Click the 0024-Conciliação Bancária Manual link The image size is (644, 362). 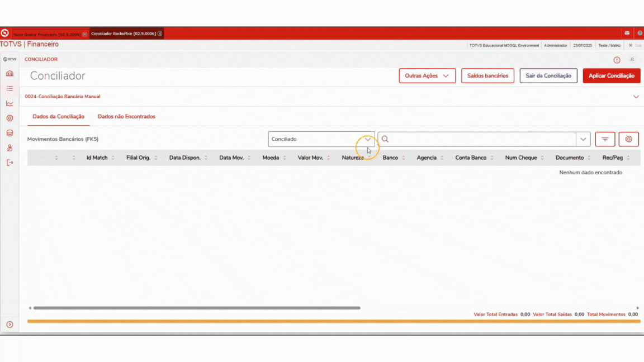(x=63, y=97)
